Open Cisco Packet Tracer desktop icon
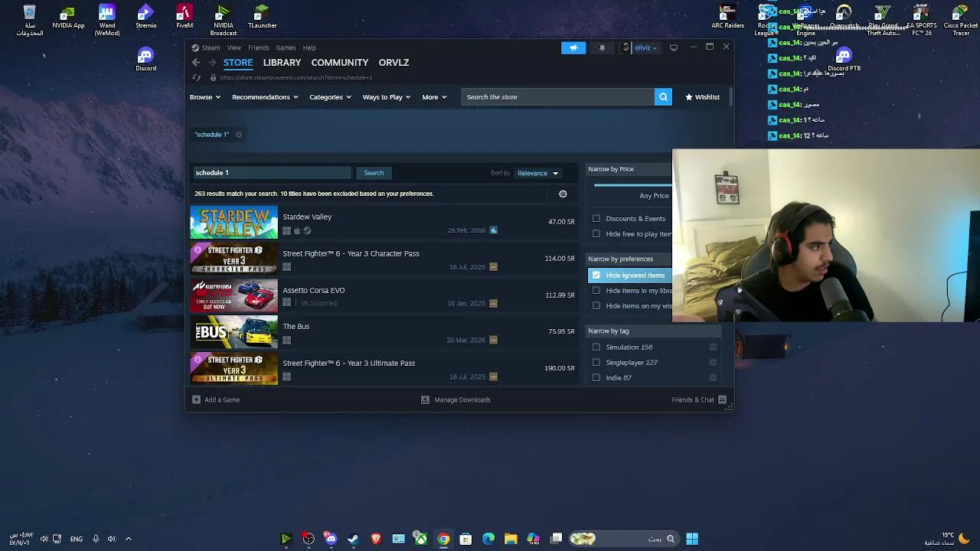 coord(960,20)
